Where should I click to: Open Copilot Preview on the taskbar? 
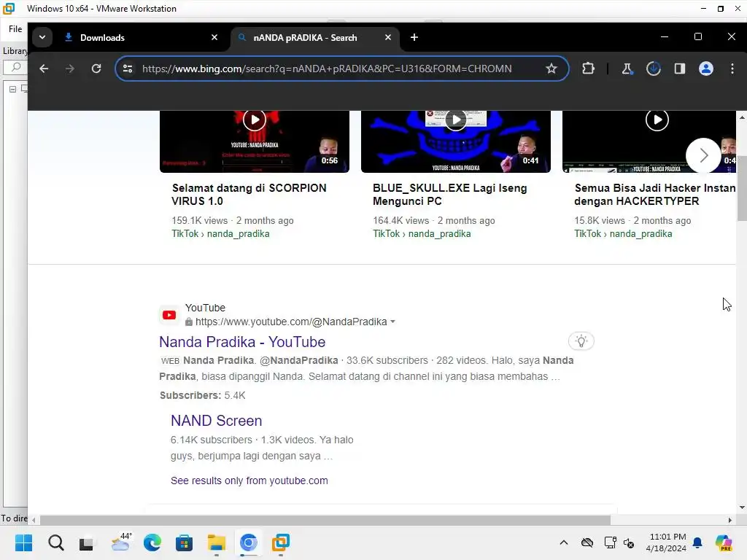(x=723, y=542)
